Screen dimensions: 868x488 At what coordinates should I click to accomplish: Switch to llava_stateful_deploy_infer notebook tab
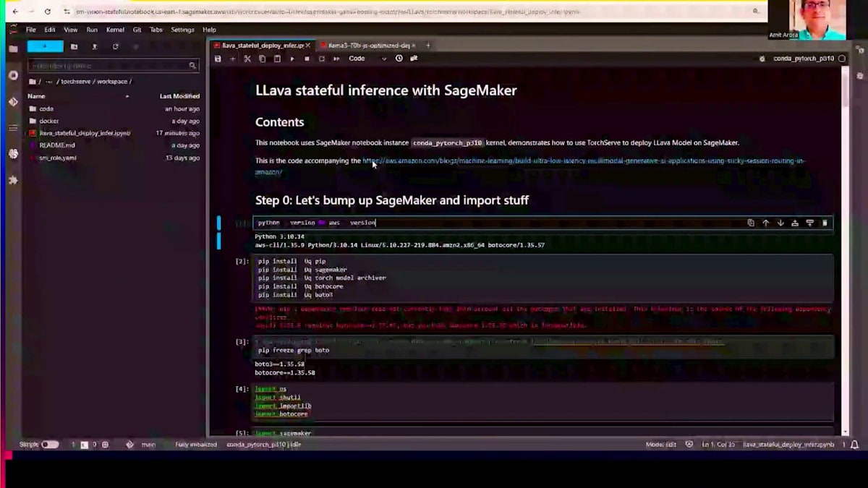[x=262, y=45]
